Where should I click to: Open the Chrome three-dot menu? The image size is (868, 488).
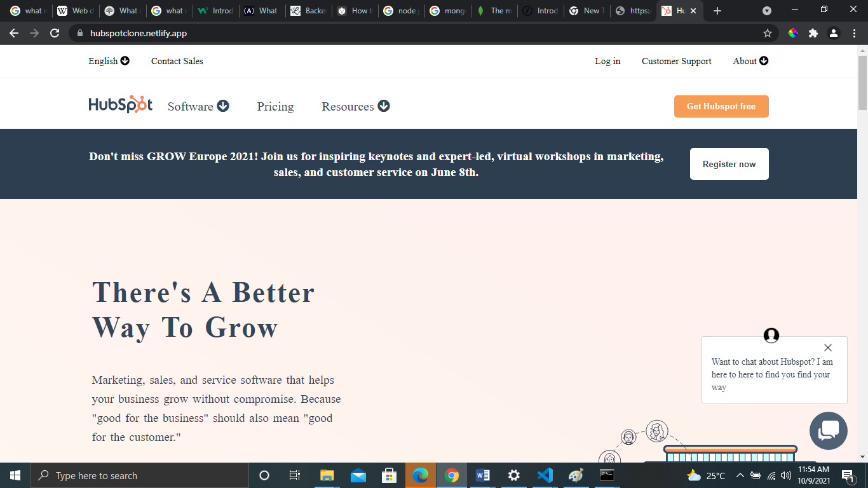click(854, 33)
